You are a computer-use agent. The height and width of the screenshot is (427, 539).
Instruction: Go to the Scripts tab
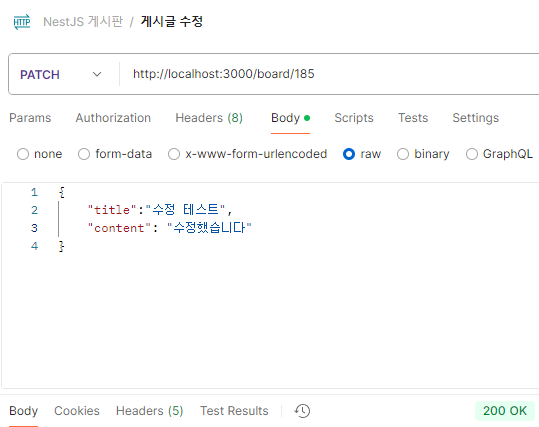click(354, 118)
